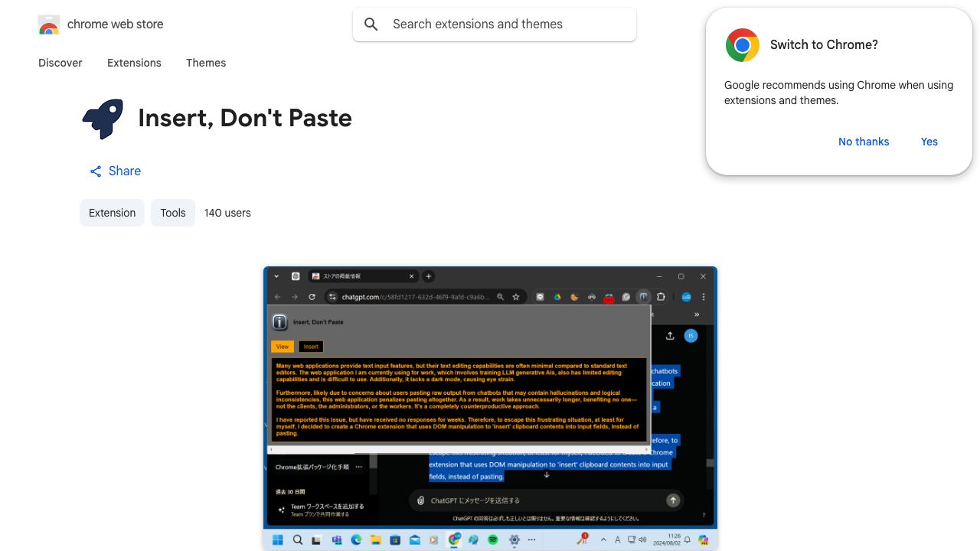Click the search magnifier icon
Screen dimensions: 980x551
(x=371, y=24)
